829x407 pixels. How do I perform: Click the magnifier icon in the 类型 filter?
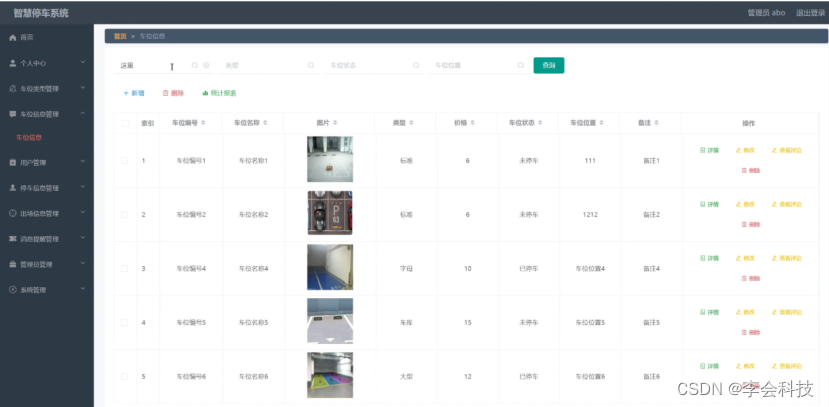tap(311, 65)
